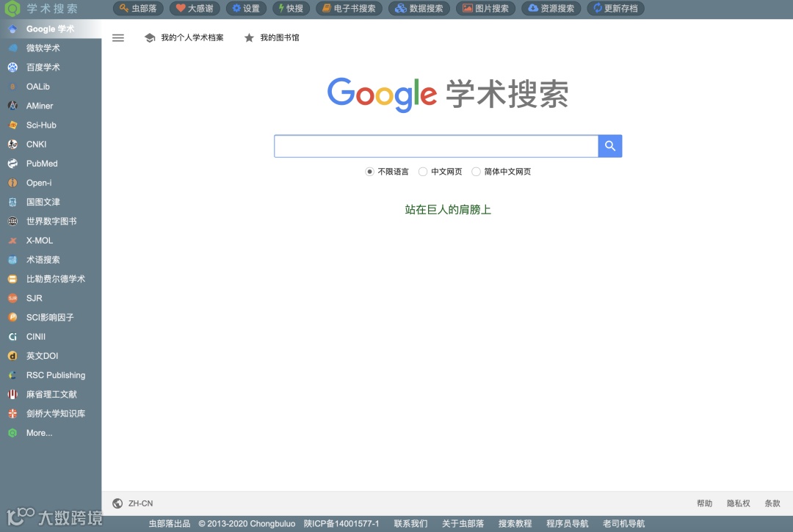Viewport: 793px width, 532px height.
Task: Click the 帮助 footer link
Action: click(704, 503)
